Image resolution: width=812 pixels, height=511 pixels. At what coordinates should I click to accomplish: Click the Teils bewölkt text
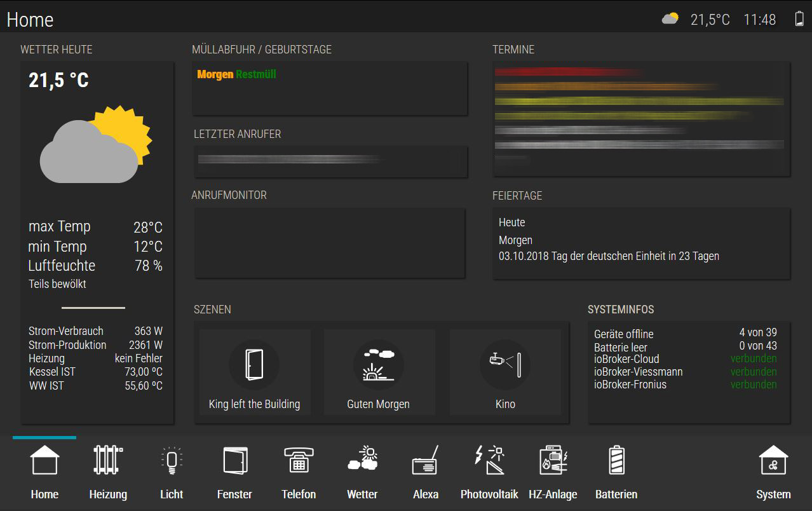click(57, 284)
